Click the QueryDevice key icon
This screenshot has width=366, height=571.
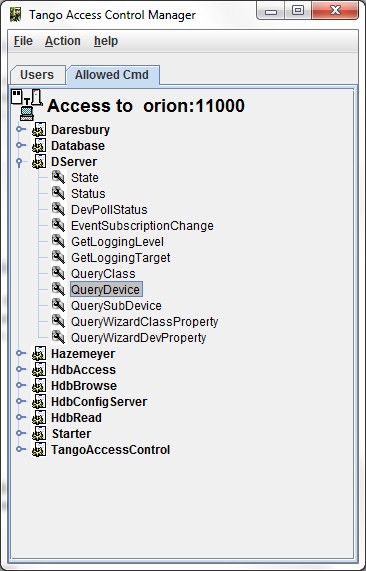click(58, 290)
